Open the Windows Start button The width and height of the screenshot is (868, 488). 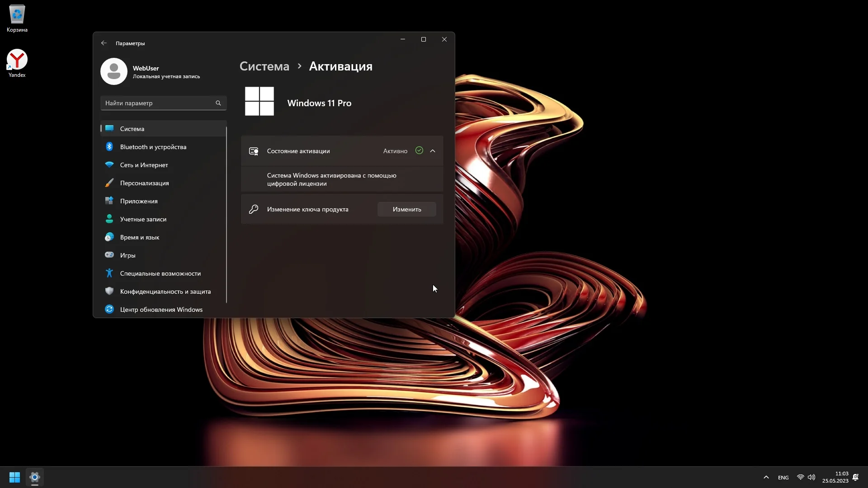tap(14, 477)
